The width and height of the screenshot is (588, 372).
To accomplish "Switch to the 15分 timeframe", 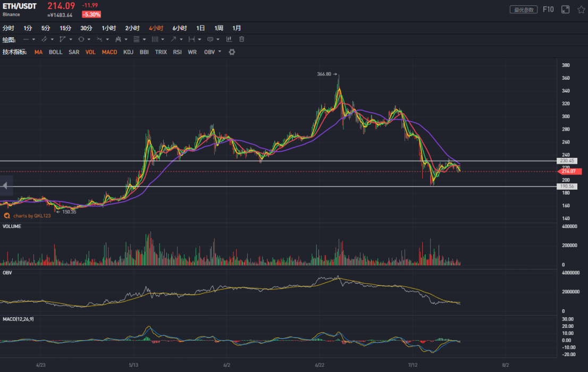I will coord(65,28).
